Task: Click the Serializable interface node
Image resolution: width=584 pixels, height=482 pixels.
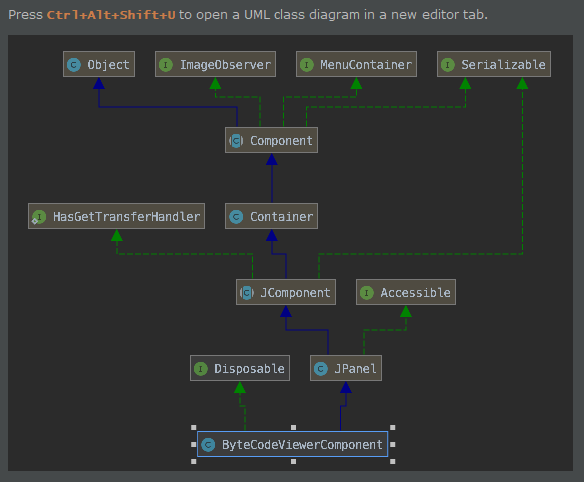Action: tap(494, 64)
